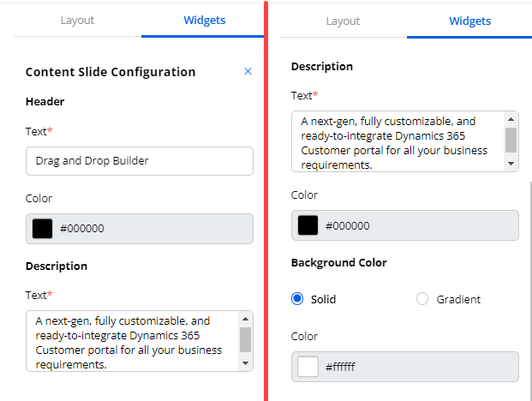Select the Solid background radio button

coord(298,299)
